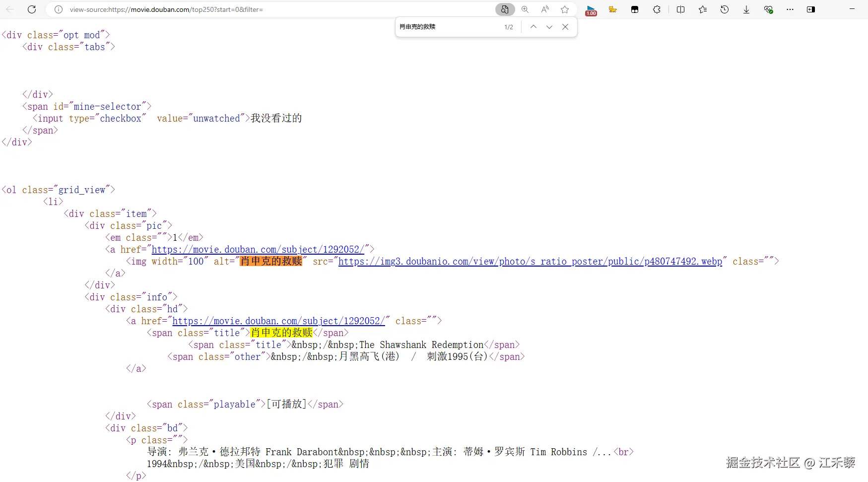Viewport: 868px width, 482px height.
Task: Jump to next find result
Action: pyautogui.click(x=549, y=27)
